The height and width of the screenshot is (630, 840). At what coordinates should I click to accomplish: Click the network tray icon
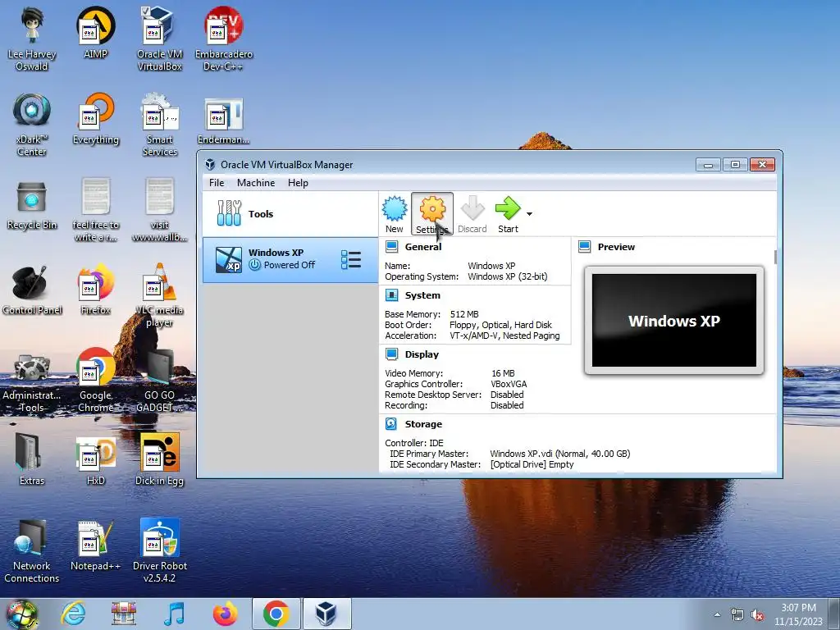[x=737, y=615]
